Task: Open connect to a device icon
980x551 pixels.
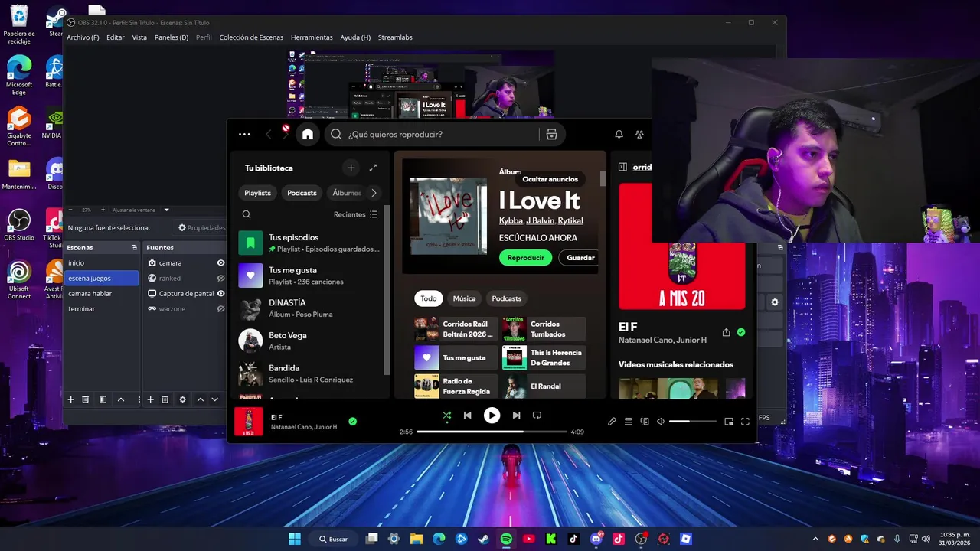Action: coord(645,421)
